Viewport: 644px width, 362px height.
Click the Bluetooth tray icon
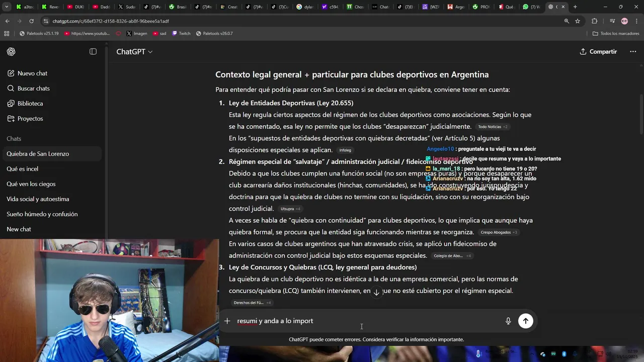(564, 354)
